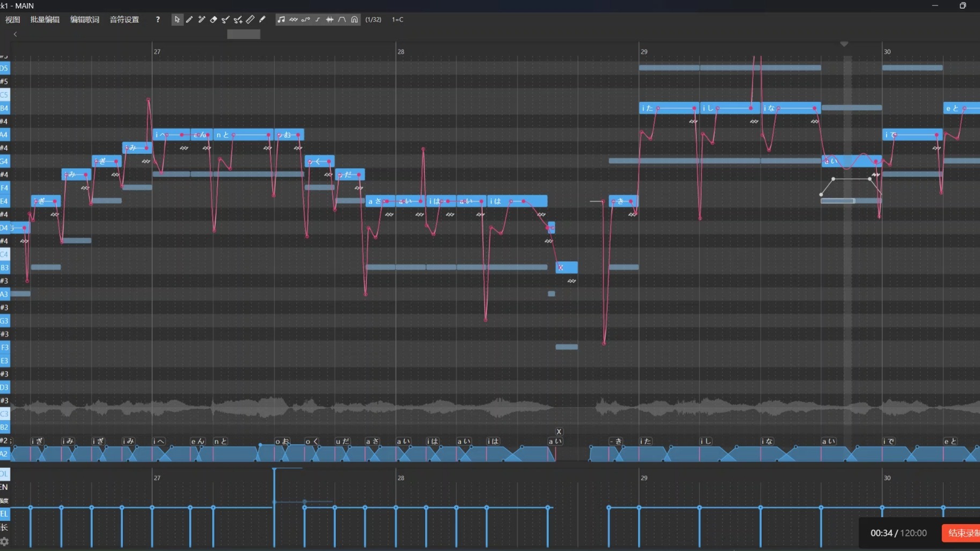
Task: Click the X marker above 'a い' phoneme
Action: (558, 431)
